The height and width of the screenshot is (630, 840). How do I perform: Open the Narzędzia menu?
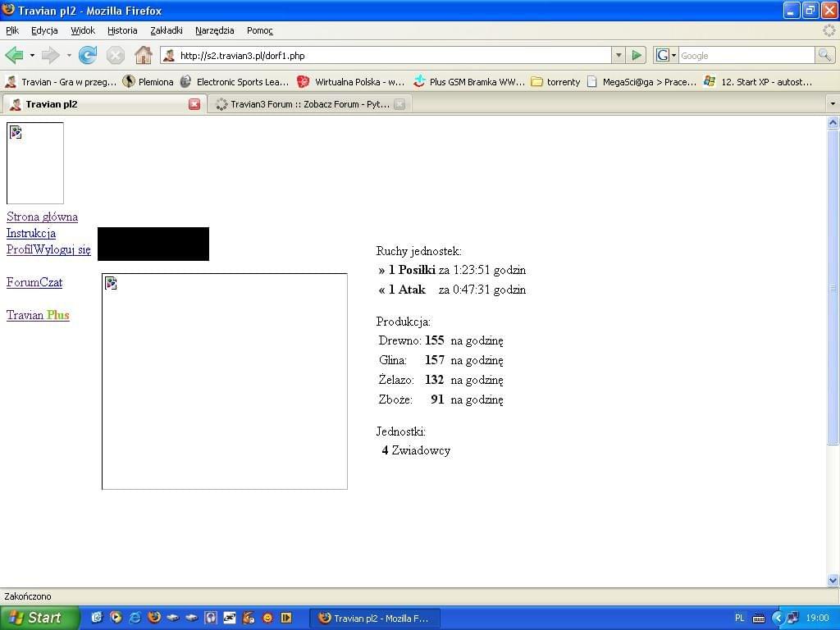[x=214, y=30]
